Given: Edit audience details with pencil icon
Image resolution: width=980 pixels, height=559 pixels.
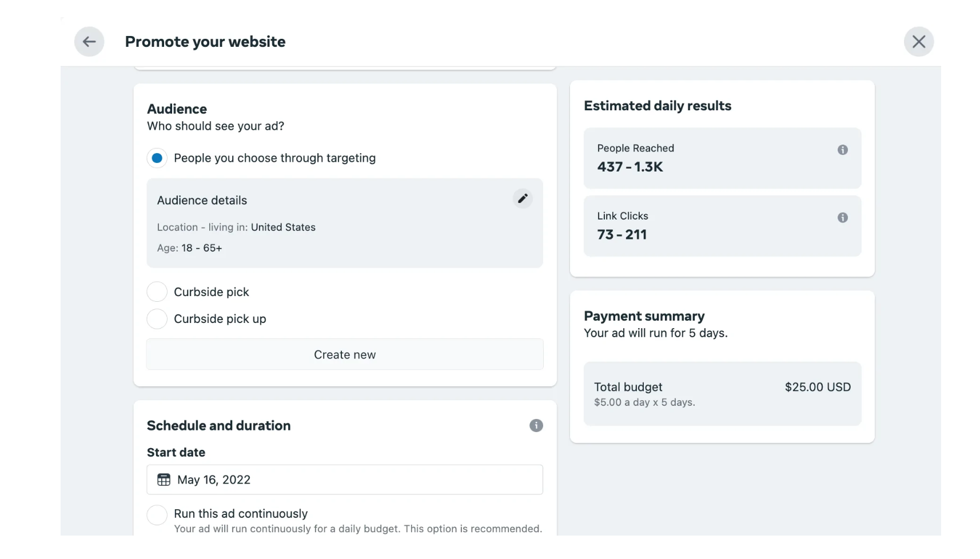Looking at the screenshot, I should tap(523, 198).
